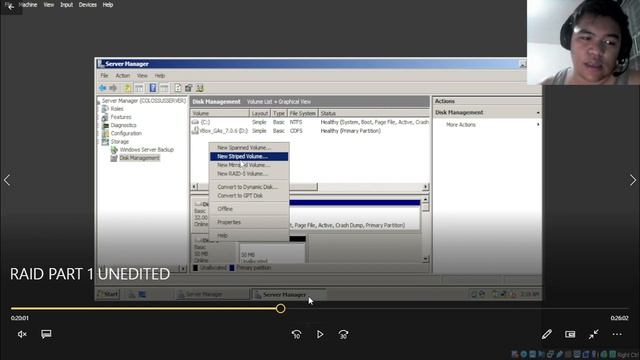Select Configuration in the tree

(x=126, y=133)
